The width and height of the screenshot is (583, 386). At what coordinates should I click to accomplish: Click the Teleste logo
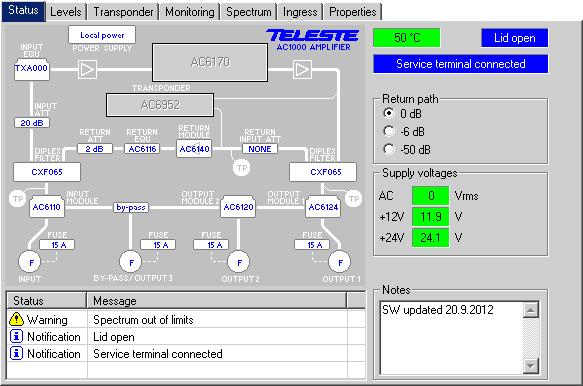tap(312, 36)
